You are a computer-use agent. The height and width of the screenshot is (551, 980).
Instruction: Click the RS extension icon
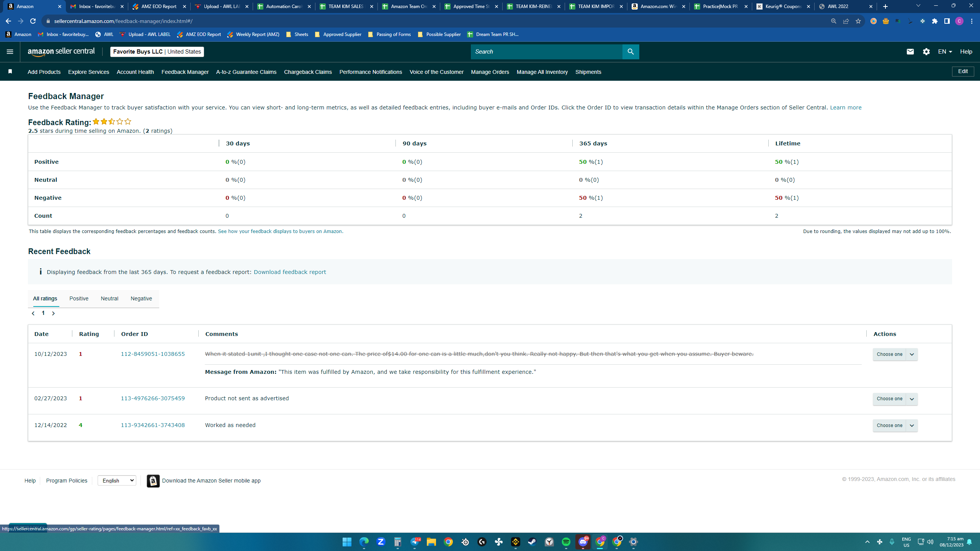[x=898, y=21]
